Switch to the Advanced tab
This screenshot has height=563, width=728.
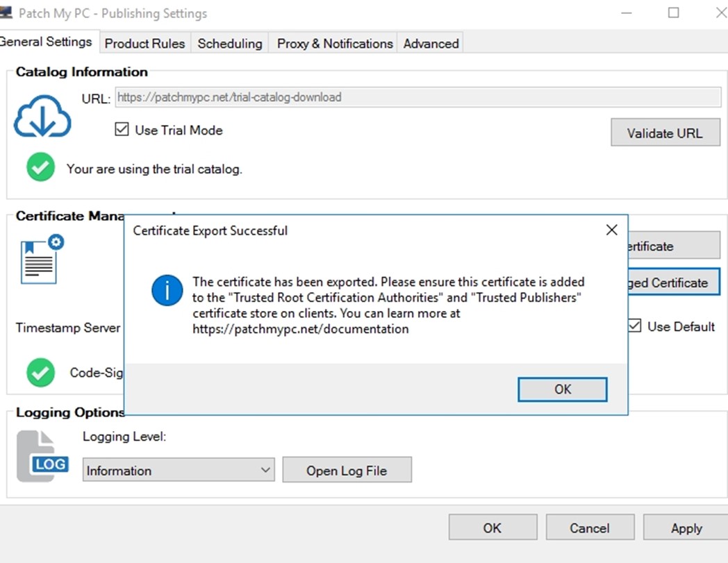click(x=431, y=43)
